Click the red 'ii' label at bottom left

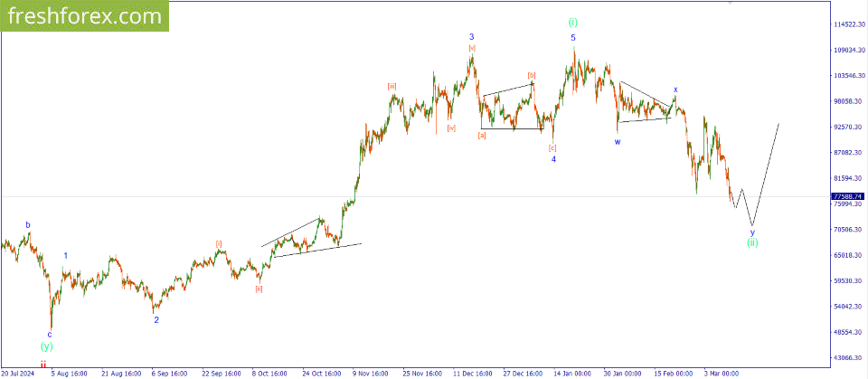pyautogui.click(x=42, y=363)
